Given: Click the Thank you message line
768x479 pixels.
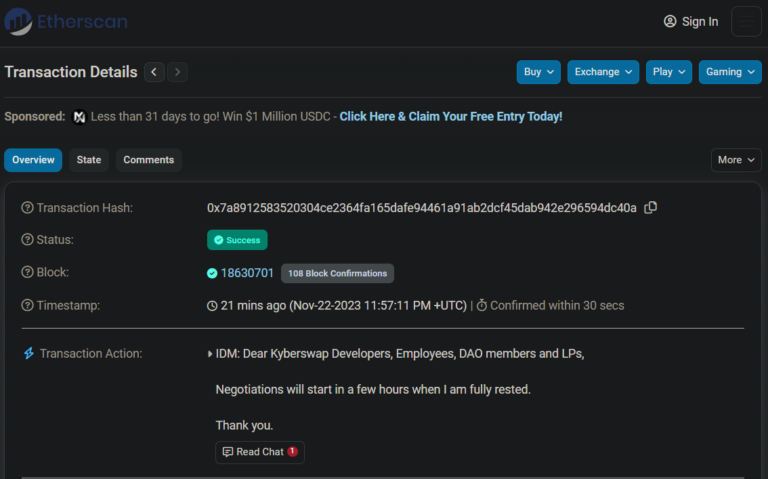Looking at the screenshot, I should click(x=244, y=425).
